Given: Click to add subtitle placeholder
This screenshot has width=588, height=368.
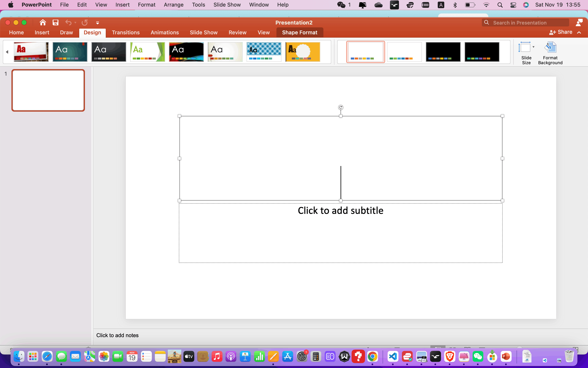Looking at the screenshot, I should pos(341,233).
